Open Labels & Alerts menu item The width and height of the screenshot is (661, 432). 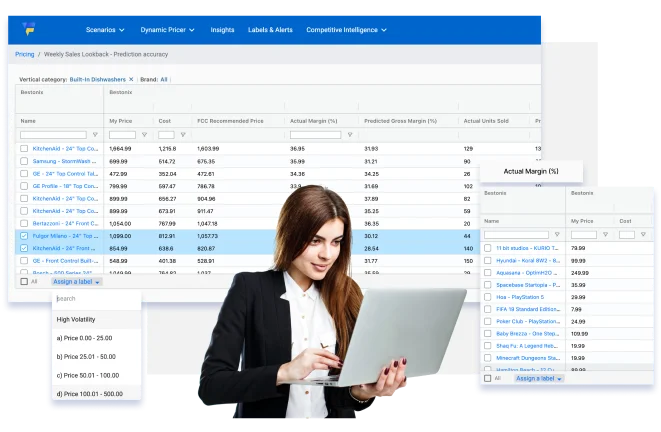270,30
